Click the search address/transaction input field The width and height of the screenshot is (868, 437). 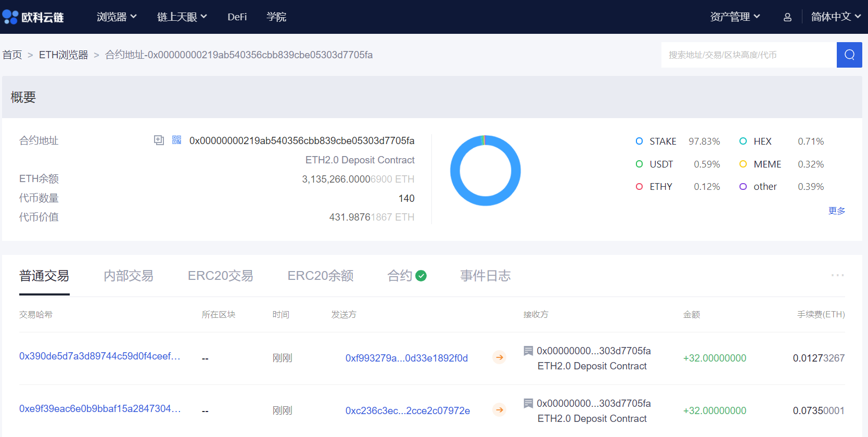(x=749, y=55)
